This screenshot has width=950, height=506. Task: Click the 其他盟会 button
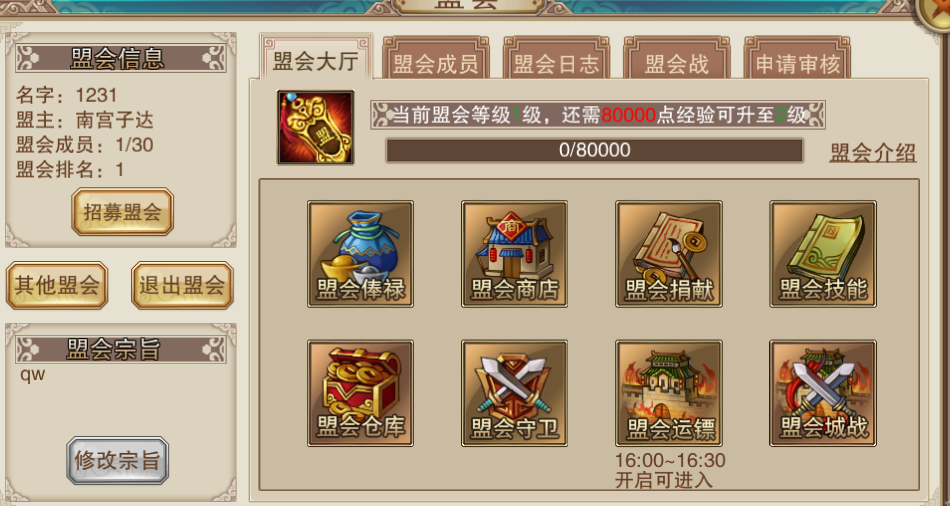click(x=57, y=285)
